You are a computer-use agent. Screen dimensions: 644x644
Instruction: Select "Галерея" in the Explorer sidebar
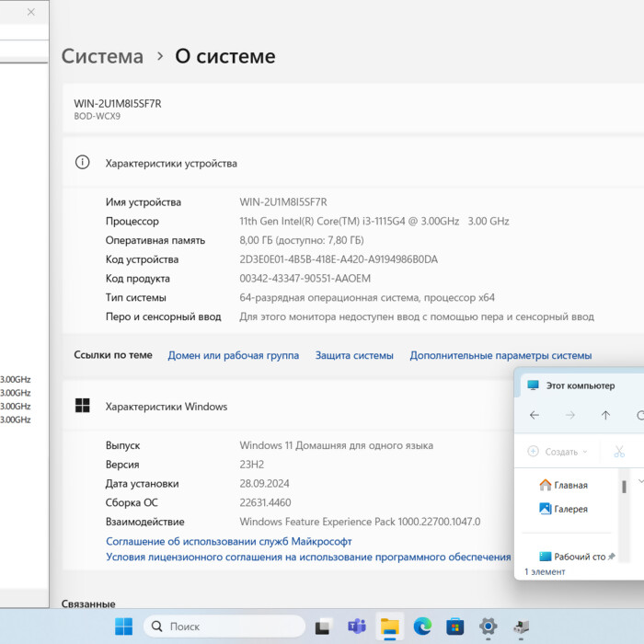point(563,509)
